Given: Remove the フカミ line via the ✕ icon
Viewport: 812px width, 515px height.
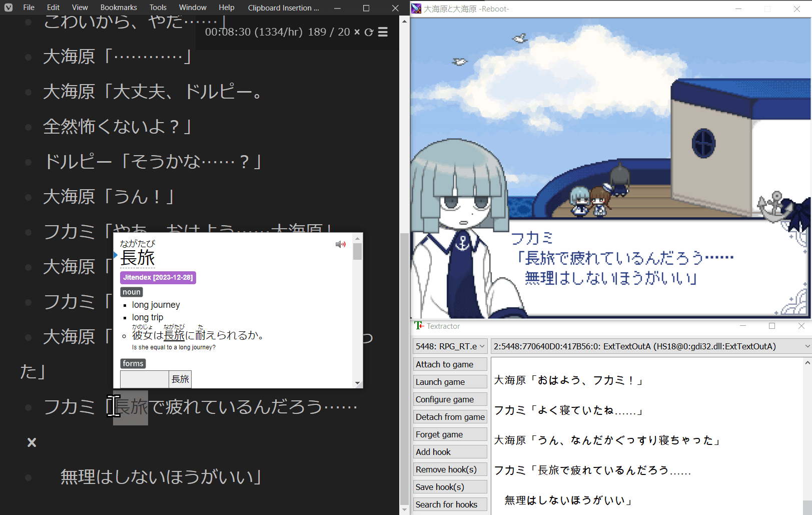Looking at the screenshot, I should [31, 442].
